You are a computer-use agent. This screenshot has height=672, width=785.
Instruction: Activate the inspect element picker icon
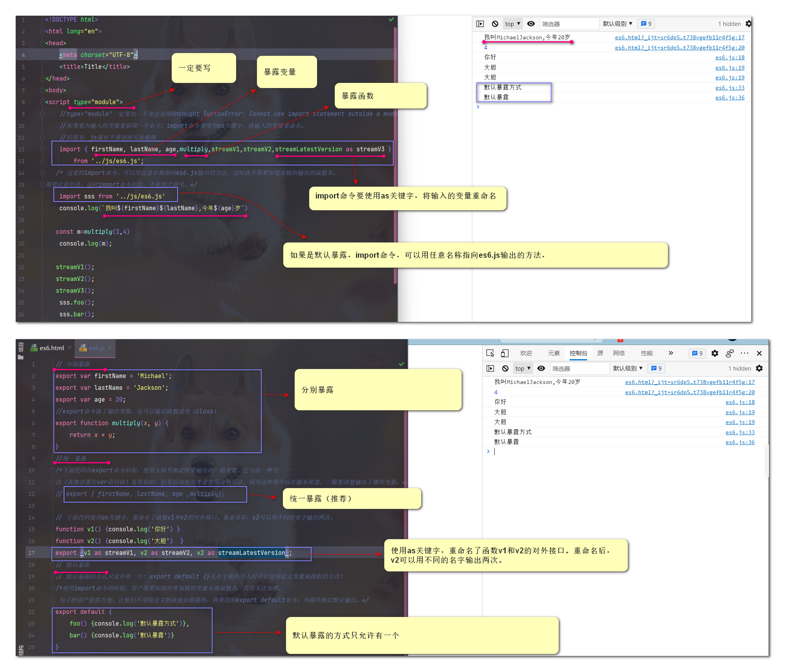490,353
